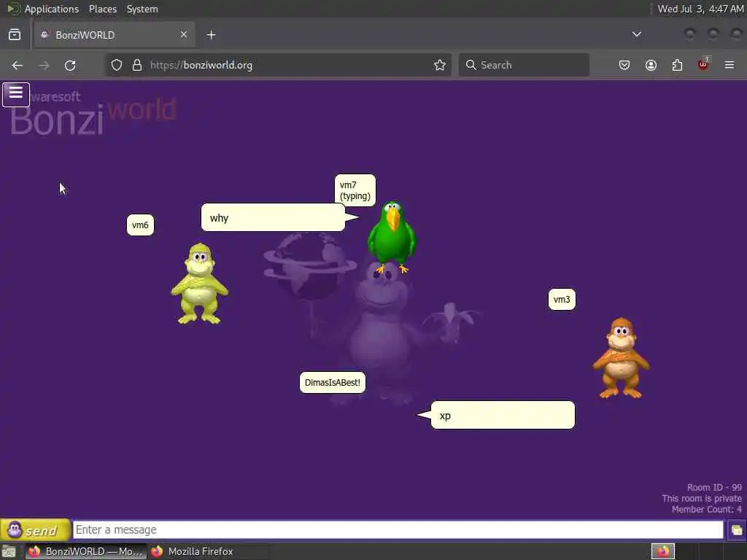Image resolution: width=747 pixels, height=560 pixels.
Task: Click the clock showing Wed Jul 3
Action: point(700,9)
